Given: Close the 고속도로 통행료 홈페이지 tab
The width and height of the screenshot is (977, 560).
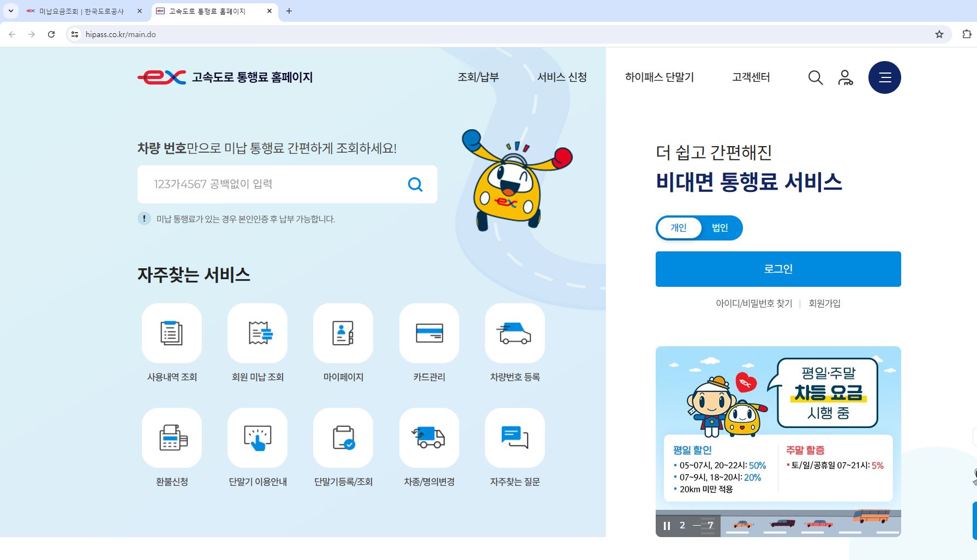Looking at the screenshot, I should coord(269,11).
